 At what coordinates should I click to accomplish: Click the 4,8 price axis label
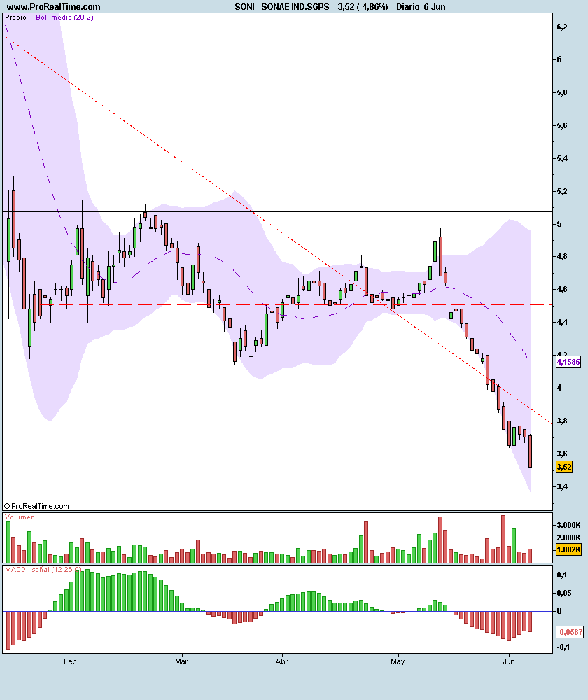coord(561,257)
